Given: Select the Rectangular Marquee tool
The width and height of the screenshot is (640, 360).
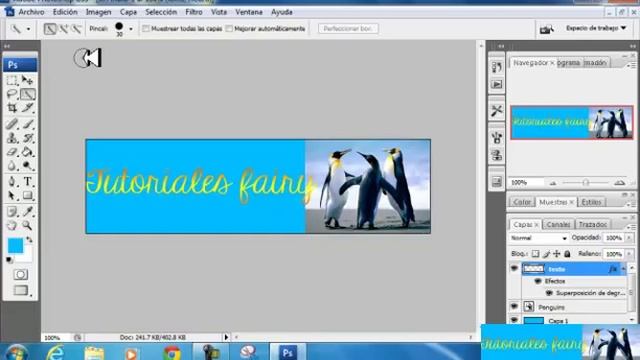Looking at the screenshot, I should click(12, 80).
